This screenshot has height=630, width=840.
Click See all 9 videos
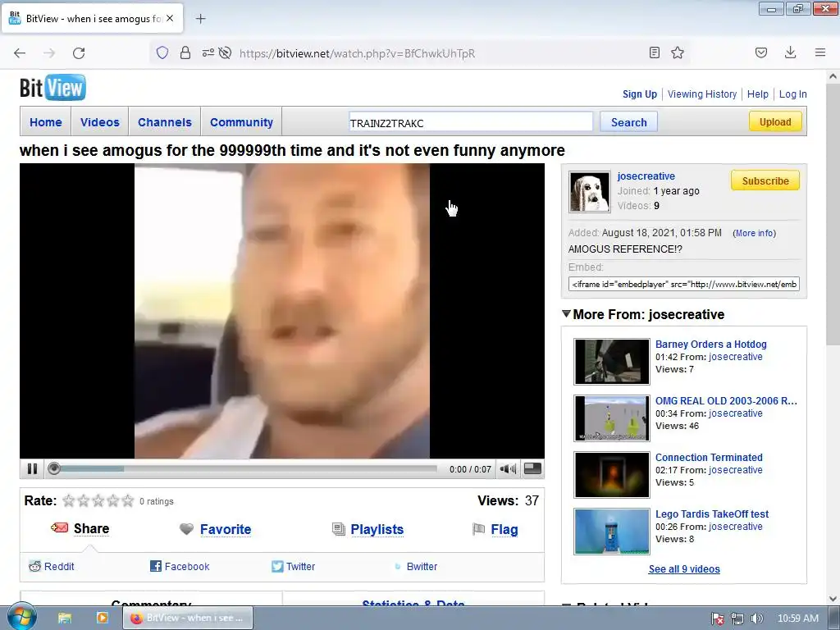point(684,569)
